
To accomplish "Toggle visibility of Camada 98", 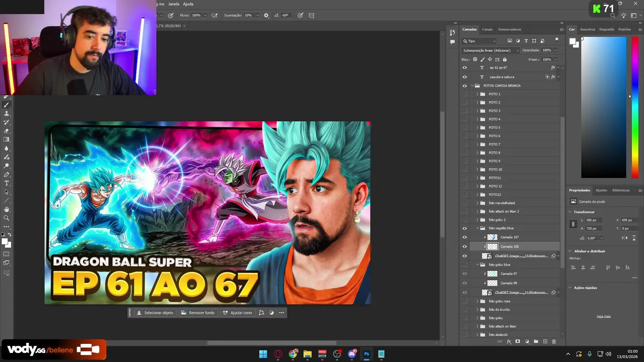I will coord(464,283).
